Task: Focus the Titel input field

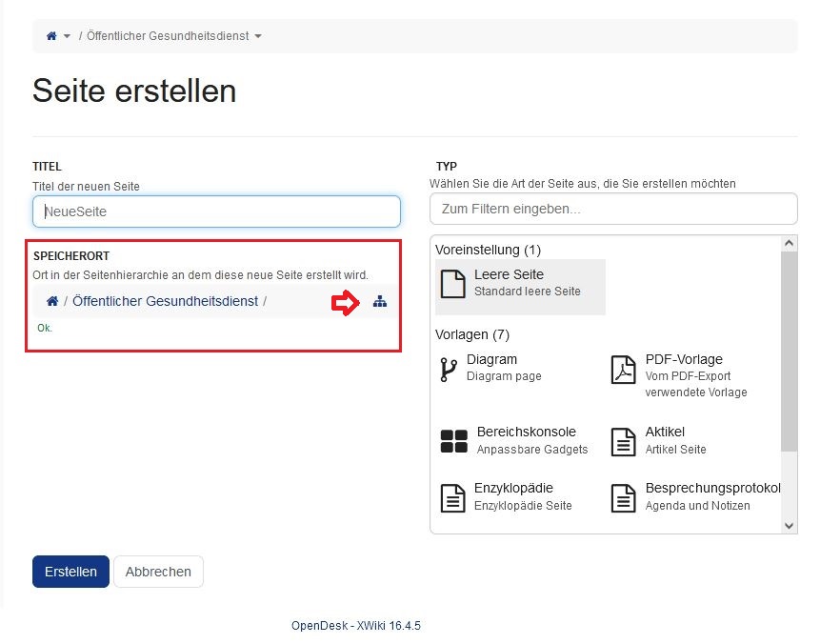Action: 216,211
